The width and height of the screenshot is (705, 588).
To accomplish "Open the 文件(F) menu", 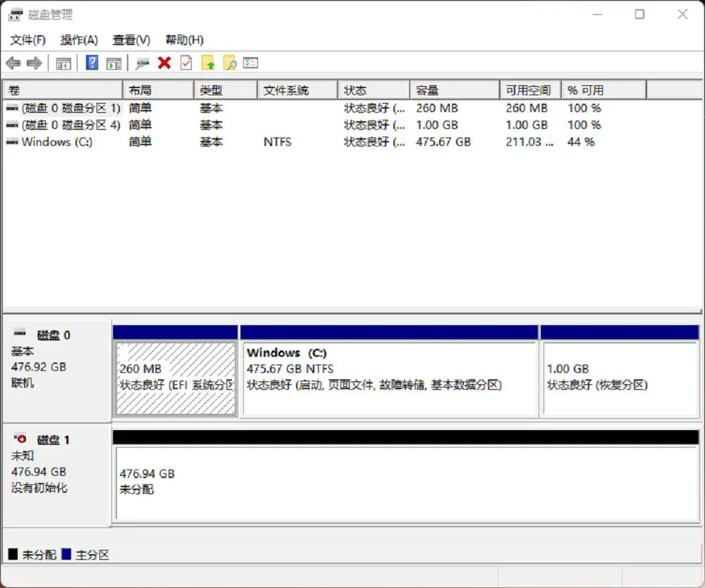I will (x=28, y=40).
